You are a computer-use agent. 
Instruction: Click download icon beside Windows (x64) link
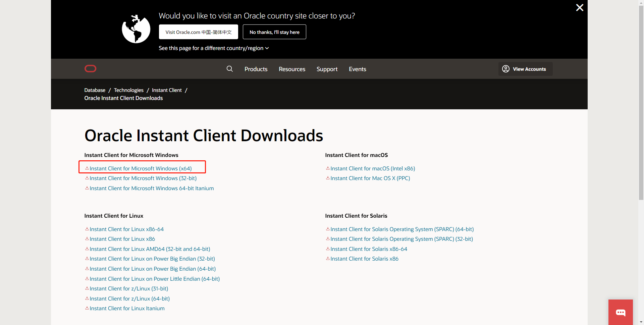87,168
